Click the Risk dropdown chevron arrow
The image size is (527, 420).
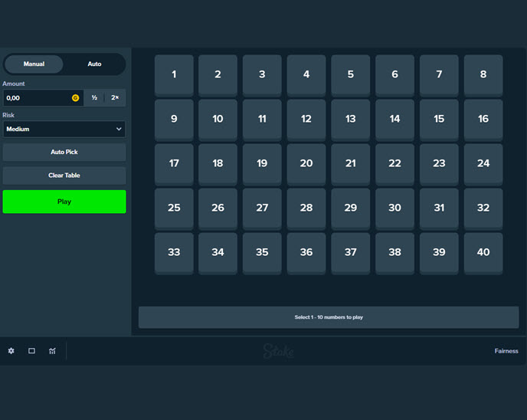(x=119, y=130)
